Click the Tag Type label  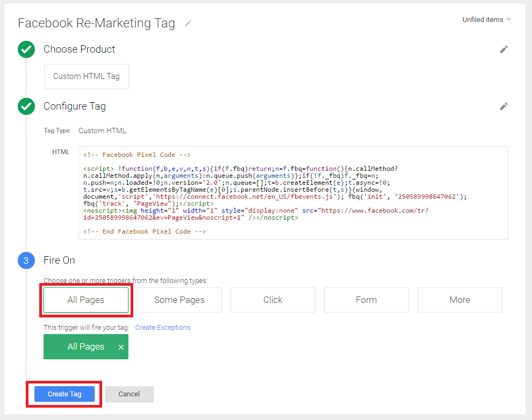point(56,131)
